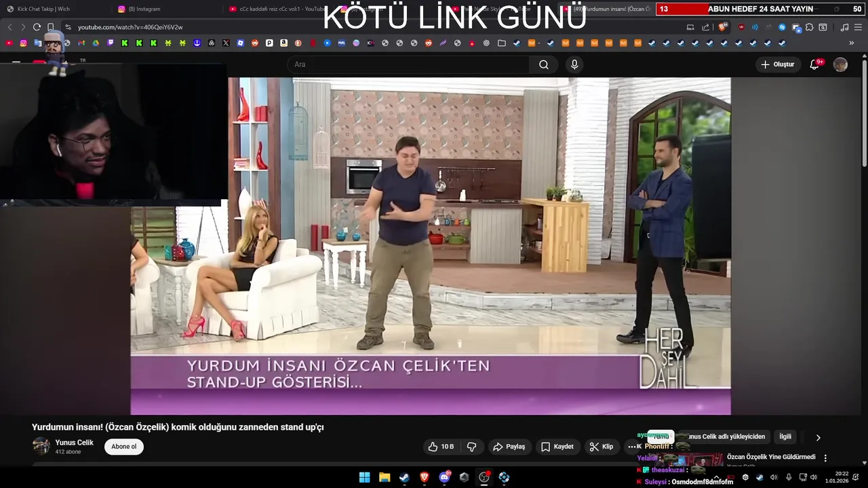Select the 'İlgili' filter chip
Image resolution: width=868 pixels, height=488 pixels.
785,437
